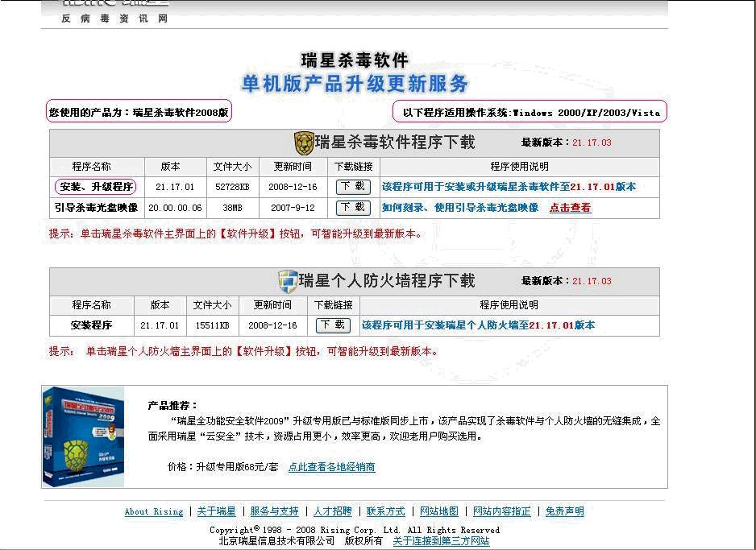The height and width of the screenshot is (550, 756).
Task: Click the 38MB file size cell
Action: pyautogui.click(x=232, y=208)
